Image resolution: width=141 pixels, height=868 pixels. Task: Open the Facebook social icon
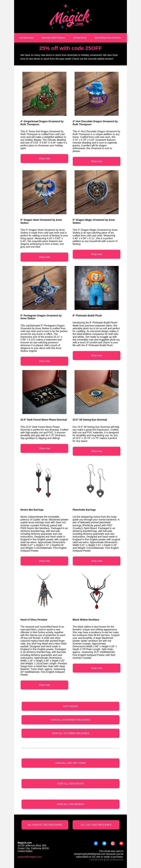[96, 843]
